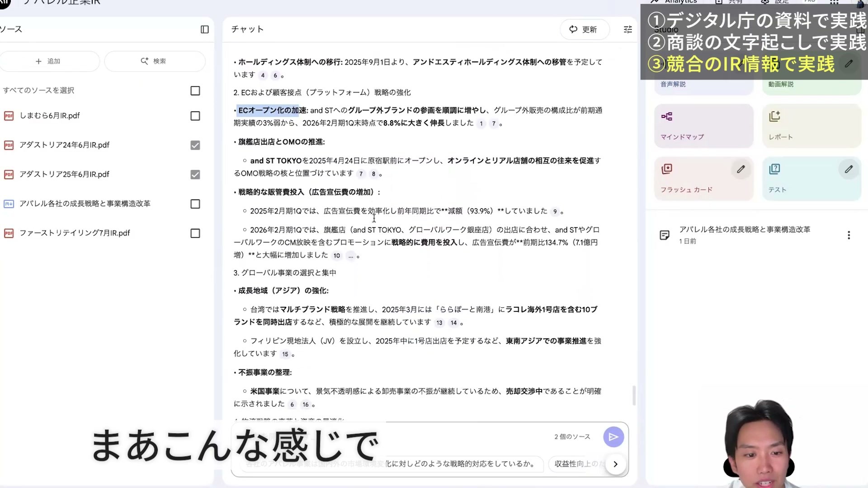Screen dimensions: 868x488
Task: Open citation 16 in chat
Action: 306,405
